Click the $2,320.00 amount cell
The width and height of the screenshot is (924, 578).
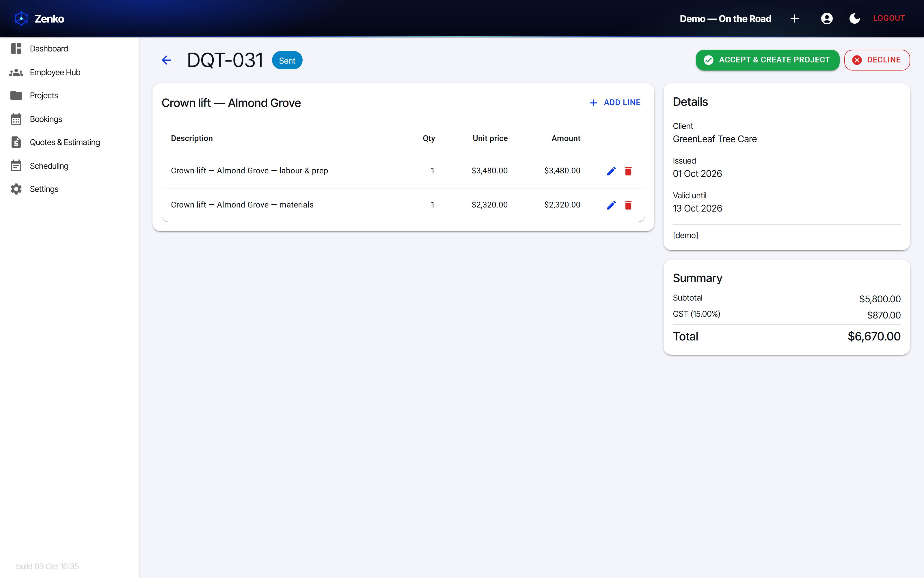click(x=562, y=205)
